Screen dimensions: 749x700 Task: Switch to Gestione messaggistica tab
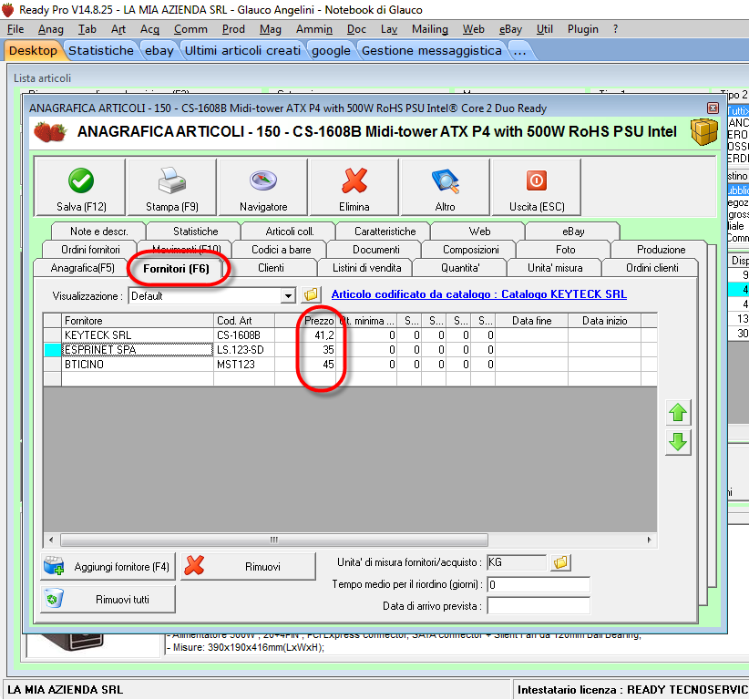pyautogui.click(x=431, y=51)
